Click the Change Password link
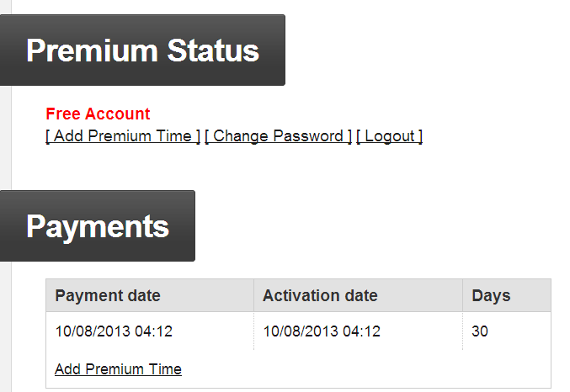 (278, 136)
